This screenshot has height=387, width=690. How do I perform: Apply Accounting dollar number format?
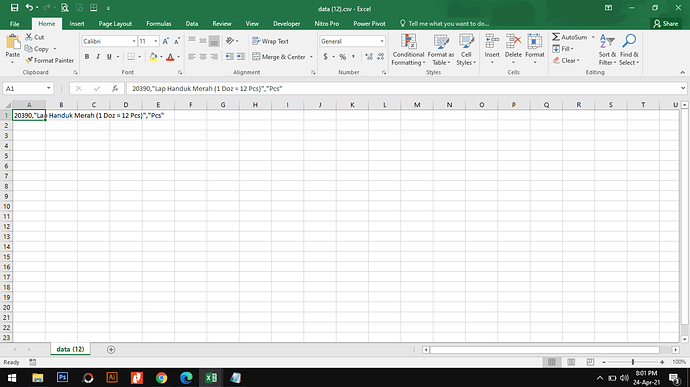point(325,57)
